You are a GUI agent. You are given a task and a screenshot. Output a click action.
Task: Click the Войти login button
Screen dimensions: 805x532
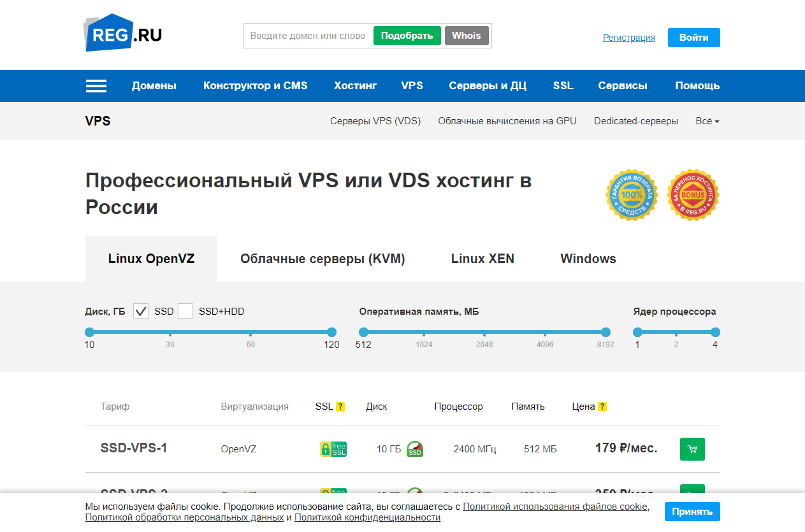(x=693, y=38)
